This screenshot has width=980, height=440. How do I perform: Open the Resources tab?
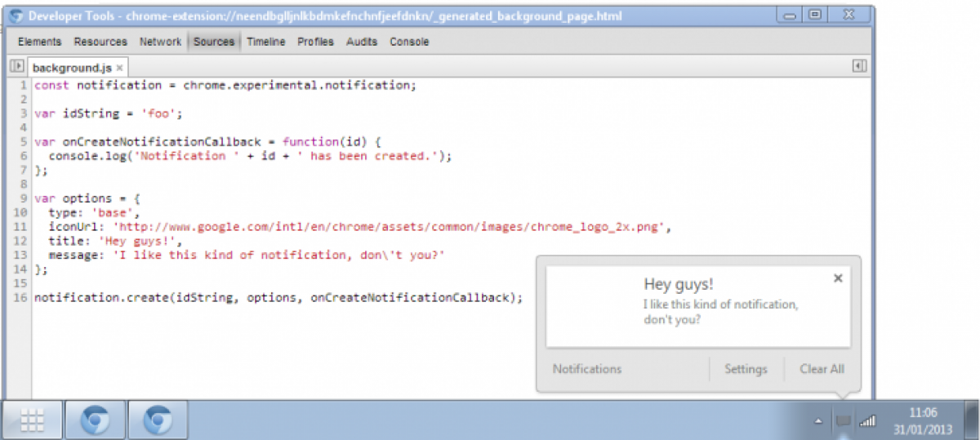tap(100, 42)
